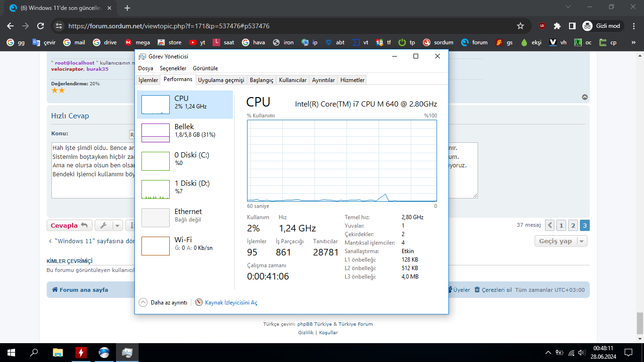Screen dimensions: 644x362
Task: Open the tab search dropdown arrow
Action: [568, 7]
